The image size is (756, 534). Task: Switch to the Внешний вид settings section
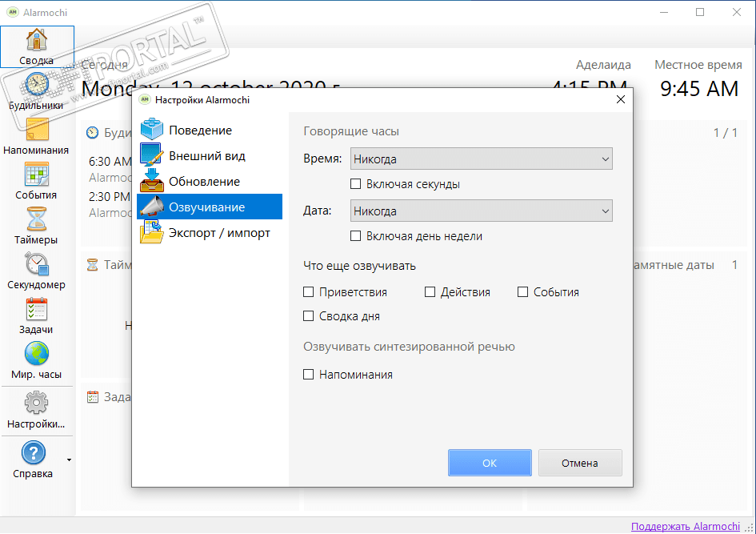tap(210, 155)
